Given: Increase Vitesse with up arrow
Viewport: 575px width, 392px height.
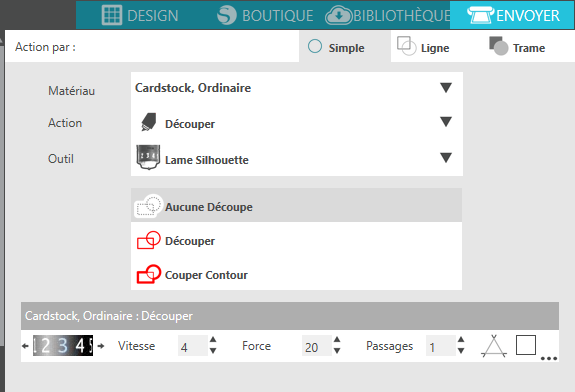Looking at the screenshot, I should point(213,340).
